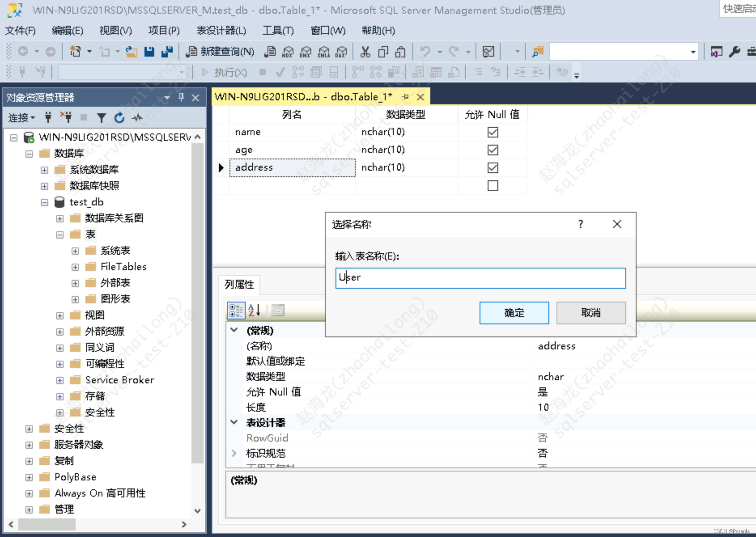Click the Activity Monitor pulse icon

(x=137, y=118)
